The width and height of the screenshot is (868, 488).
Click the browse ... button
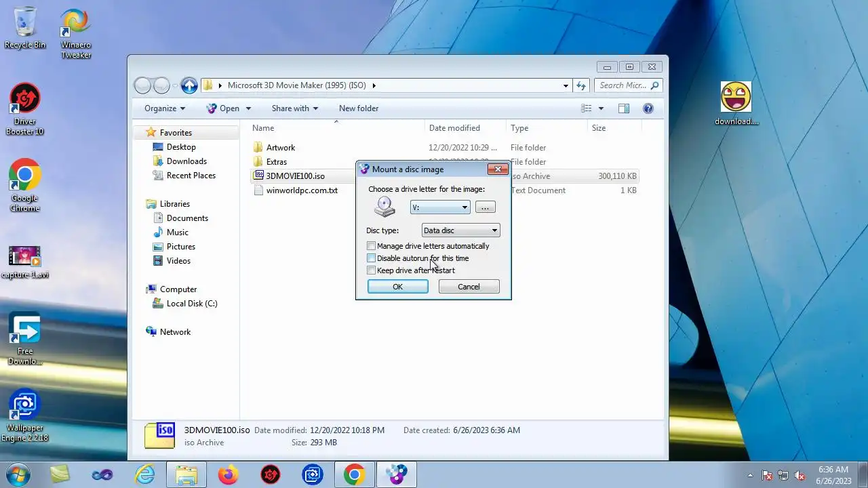(x=485, y=207)
